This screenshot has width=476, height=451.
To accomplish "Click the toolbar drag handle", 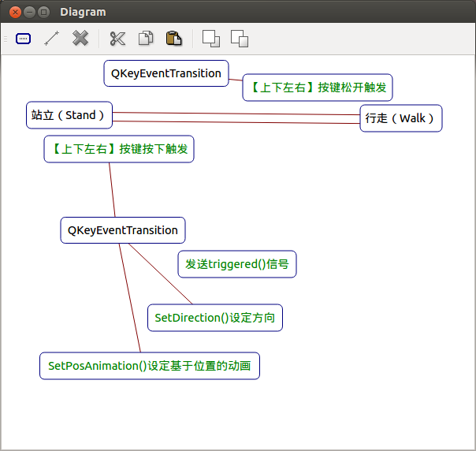I will tap(6, 39).
